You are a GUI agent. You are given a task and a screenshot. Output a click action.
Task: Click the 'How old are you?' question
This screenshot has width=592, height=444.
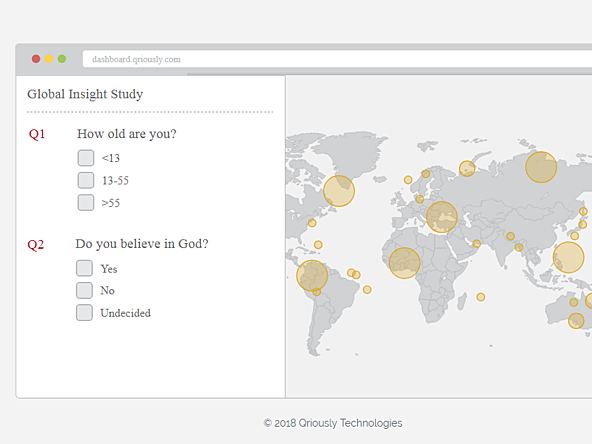click(x=126, y=134)
